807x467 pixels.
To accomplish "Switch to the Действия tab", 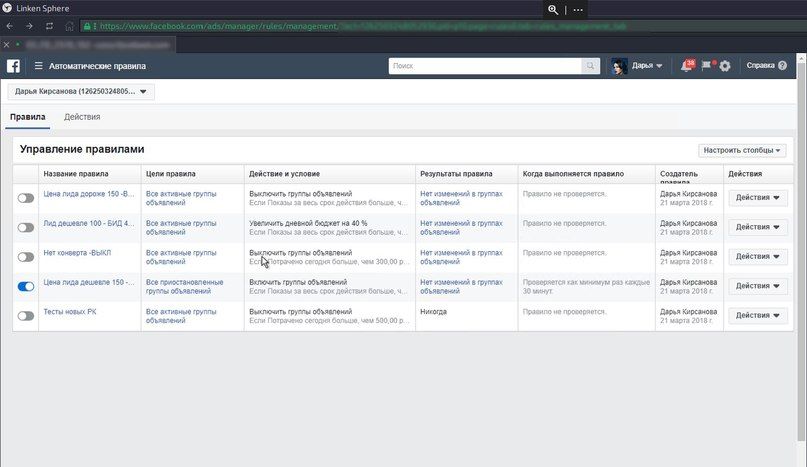I will (82, 117).
